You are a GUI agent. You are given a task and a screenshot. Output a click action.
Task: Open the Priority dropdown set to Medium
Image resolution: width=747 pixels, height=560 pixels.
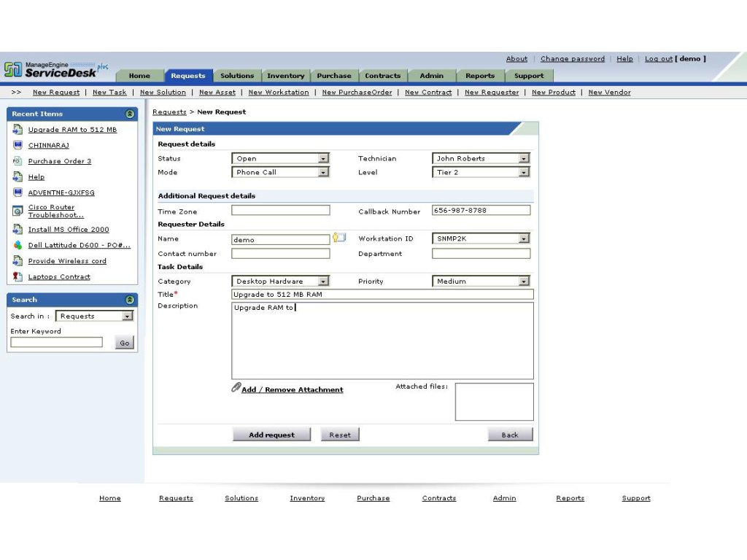click(x=524, y=281)
